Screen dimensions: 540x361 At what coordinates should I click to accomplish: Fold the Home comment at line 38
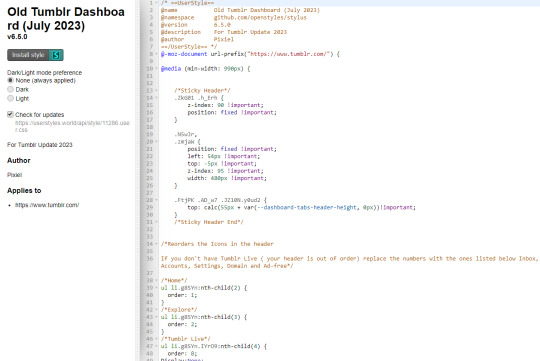(x=156, y=280)
